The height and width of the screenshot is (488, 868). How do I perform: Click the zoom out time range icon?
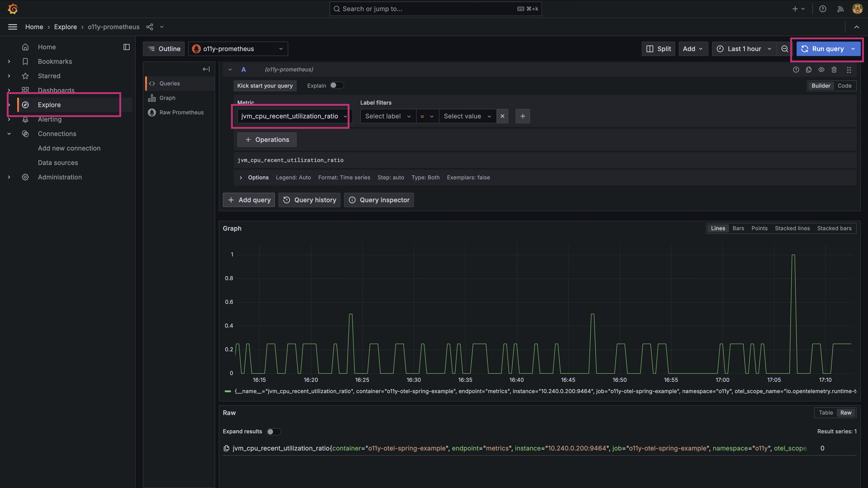pyautogui.click(x=784, y=49)
